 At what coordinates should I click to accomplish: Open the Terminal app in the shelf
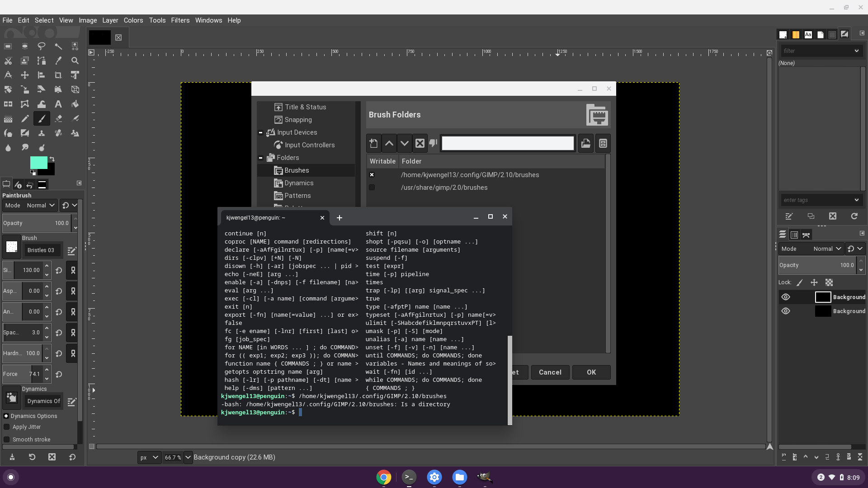[409, 477]
